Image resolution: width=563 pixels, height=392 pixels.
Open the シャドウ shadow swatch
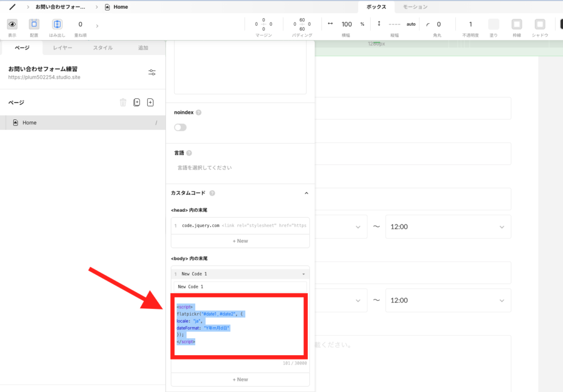click(540, 24)
